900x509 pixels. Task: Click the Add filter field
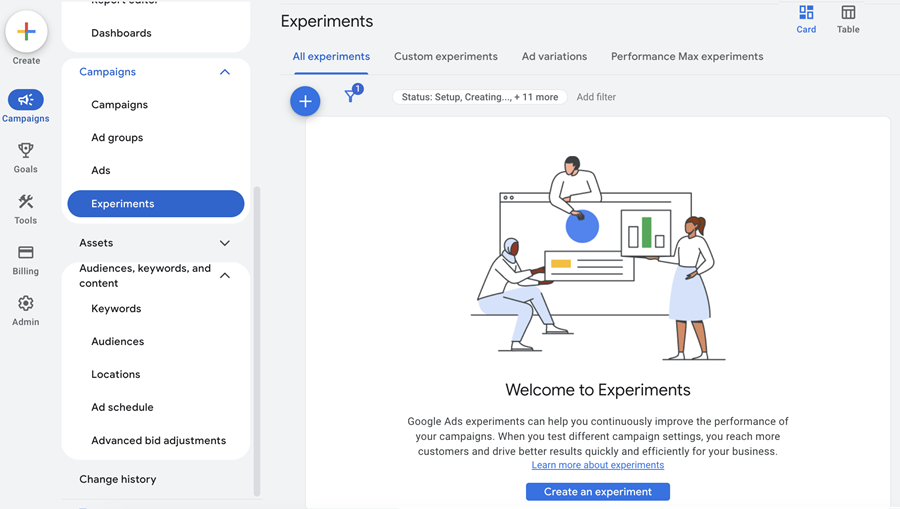tap(596, 97)
